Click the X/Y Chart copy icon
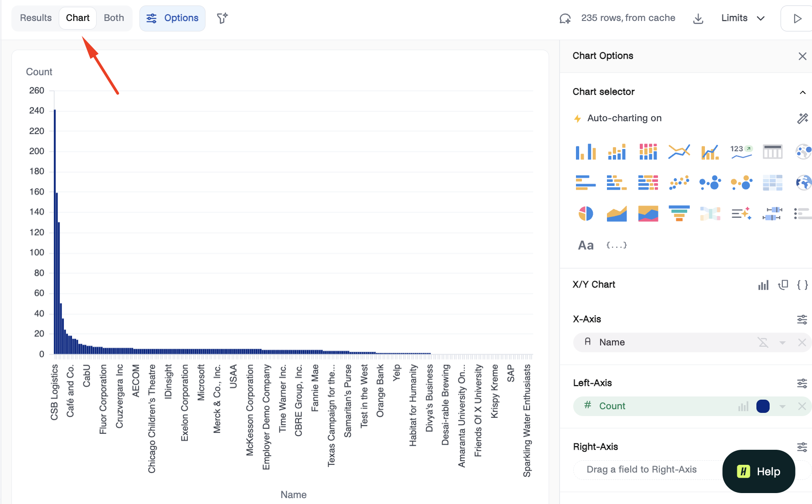 pos(783,285)
